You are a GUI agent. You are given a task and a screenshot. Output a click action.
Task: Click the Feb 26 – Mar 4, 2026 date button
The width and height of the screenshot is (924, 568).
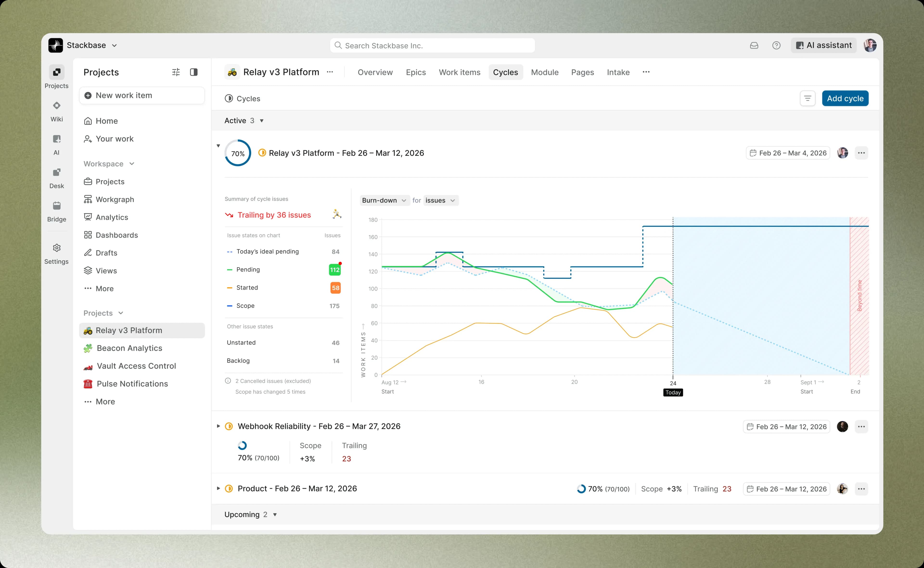pyautogui.click(x=788, y=153)
